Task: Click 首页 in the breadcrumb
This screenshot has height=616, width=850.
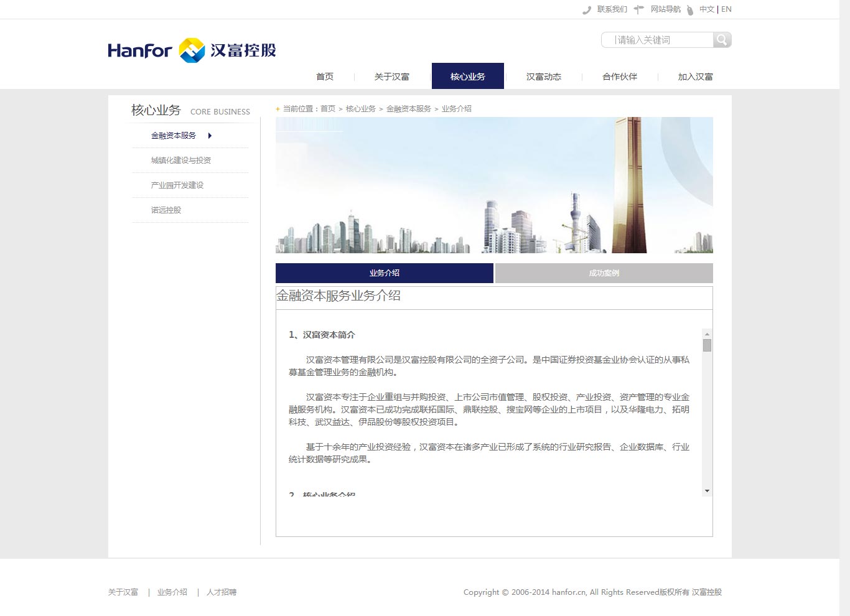Action: click(327, 109)
